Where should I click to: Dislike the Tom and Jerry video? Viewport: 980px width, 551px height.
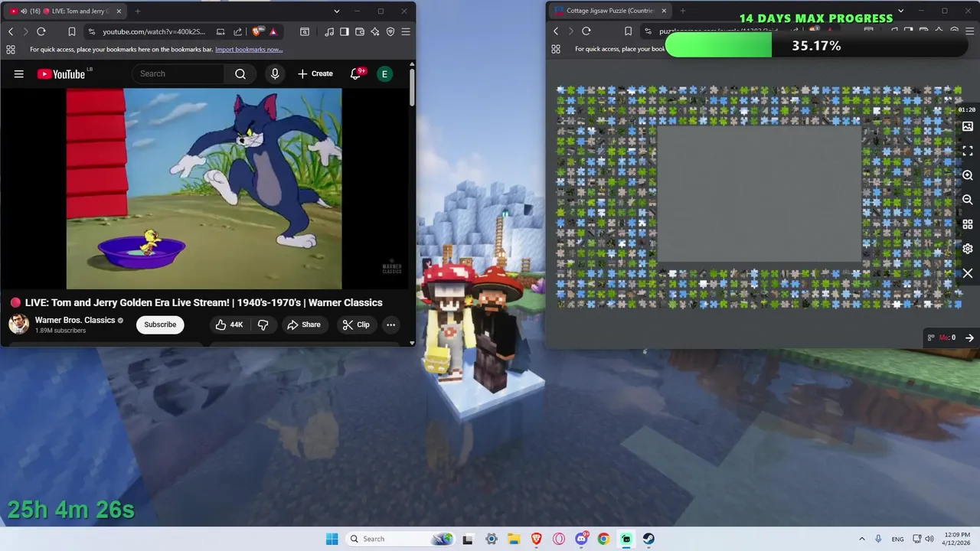pos(263,324)
